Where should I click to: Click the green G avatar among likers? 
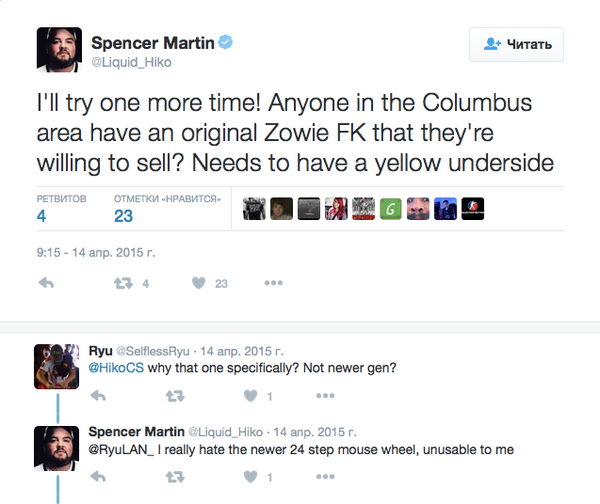click(x=390, y=208)
